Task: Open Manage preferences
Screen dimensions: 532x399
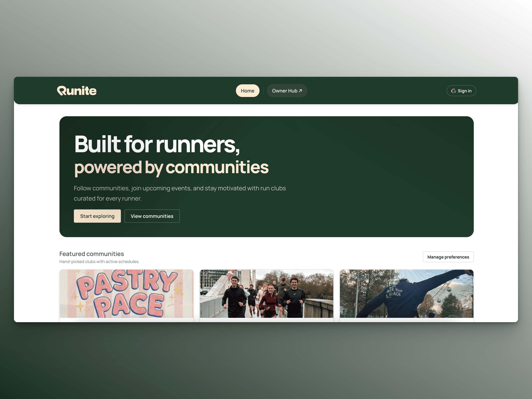Action: click(448, 257)
